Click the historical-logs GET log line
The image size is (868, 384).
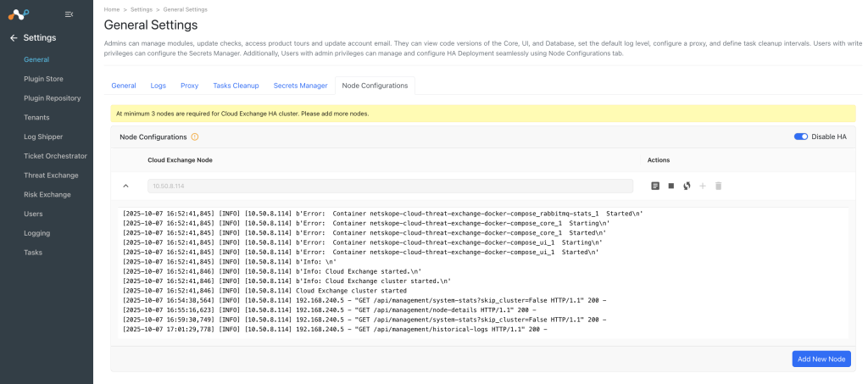pos(335,329)
